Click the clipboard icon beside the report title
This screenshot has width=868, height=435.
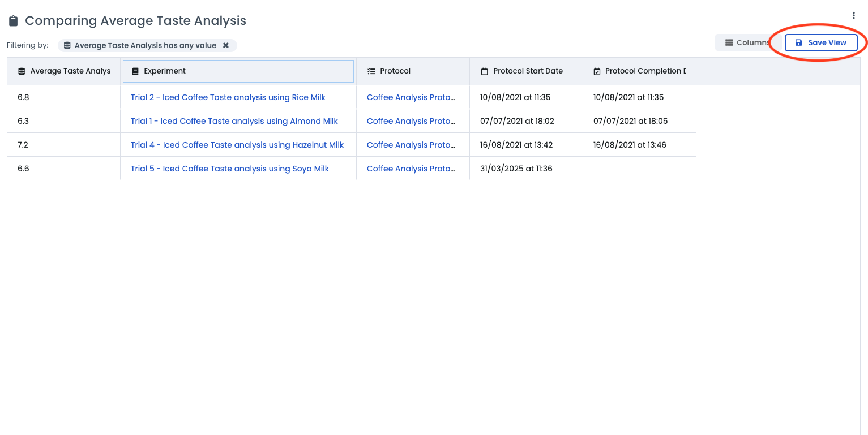[14, 21]
